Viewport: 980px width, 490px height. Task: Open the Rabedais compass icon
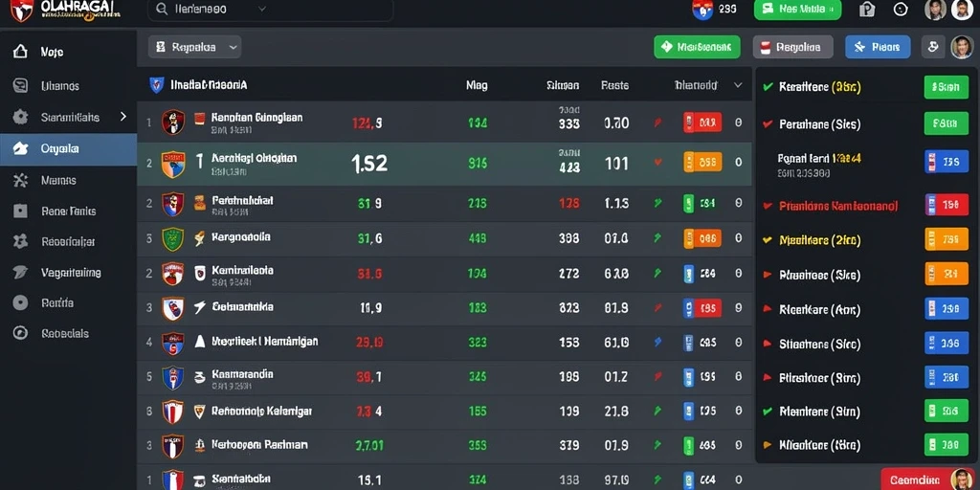click(x=20, y=333)
